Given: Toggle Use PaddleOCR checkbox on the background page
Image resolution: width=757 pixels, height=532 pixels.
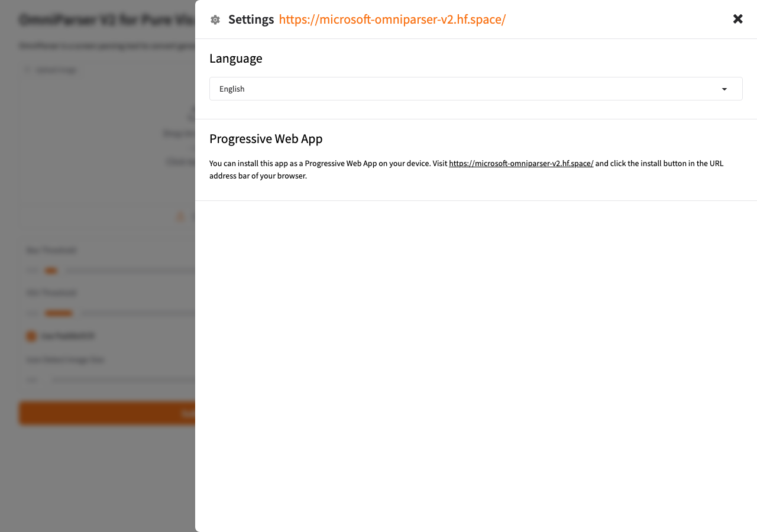Looking at the screenshot, I should click(x=31, y=336).
